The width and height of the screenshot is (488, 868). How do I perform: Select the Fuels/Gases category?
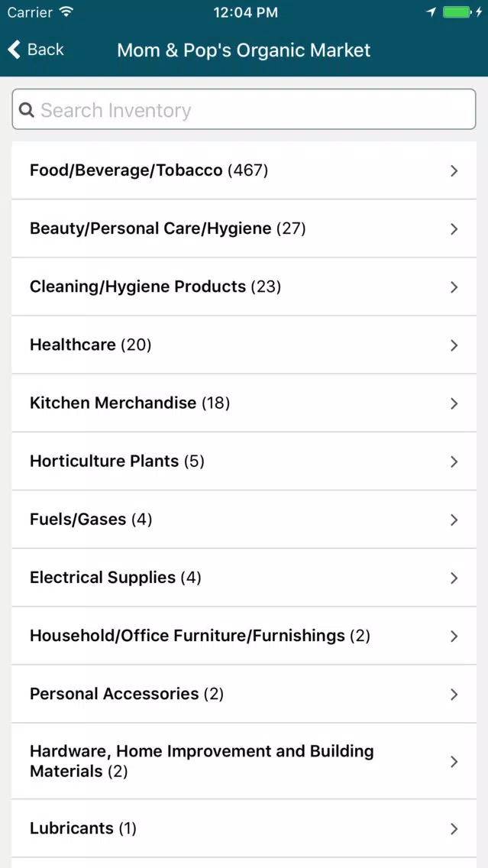[244, 520]
